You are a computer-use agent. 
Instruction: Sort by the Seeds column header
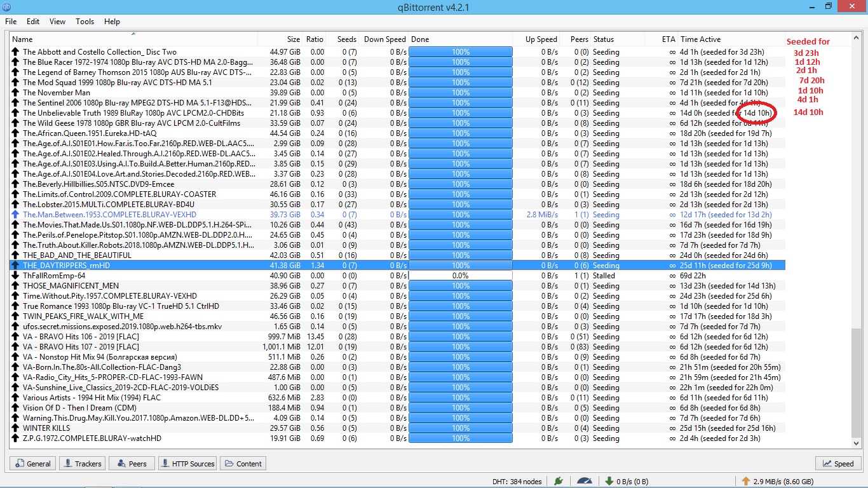click(x=343, y=39)
